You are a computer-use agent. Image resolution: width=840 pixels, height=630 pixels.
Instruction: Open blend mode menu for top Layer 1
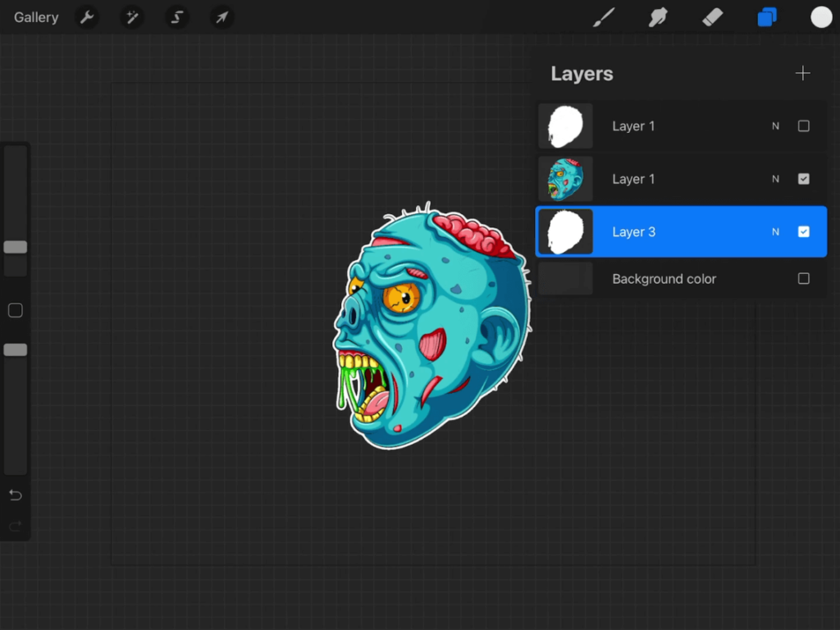pos(775,126)
